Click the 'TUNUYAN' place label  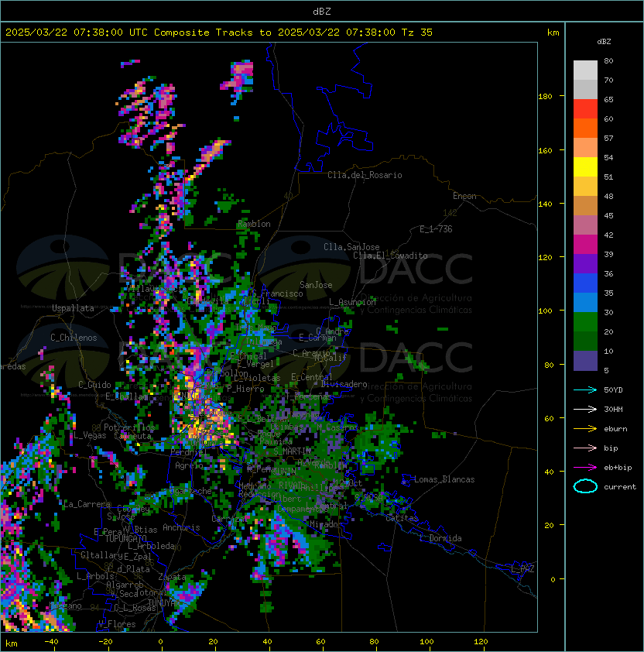pyautogui.click(x=164, y=602)
